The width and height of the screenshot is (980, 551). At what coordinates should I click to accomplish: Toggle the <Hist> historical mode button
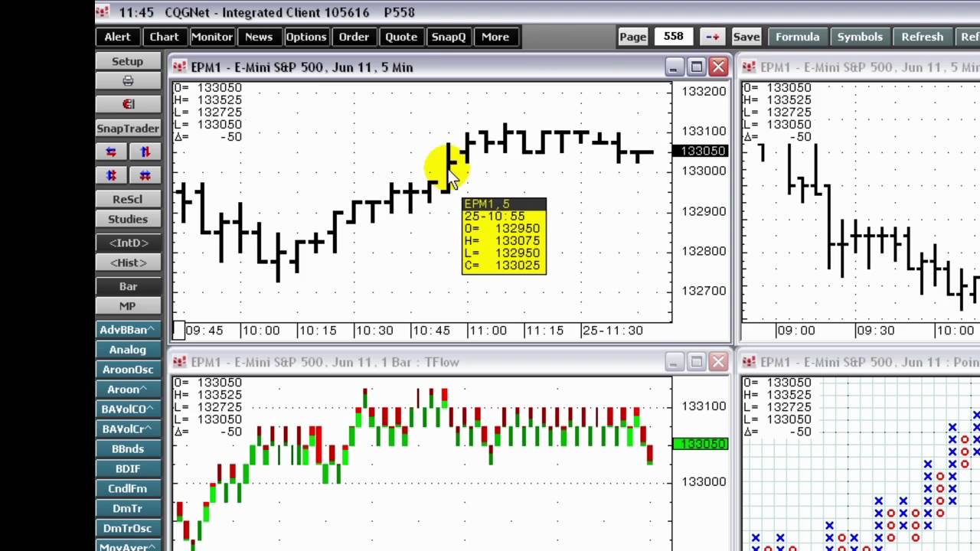[128, 262]
